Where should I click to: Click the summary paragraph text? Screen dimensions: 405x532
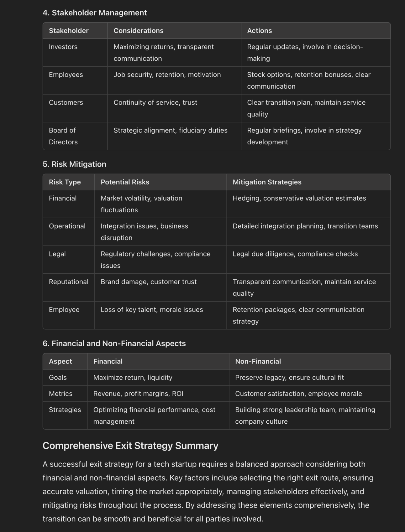[208, 491]
